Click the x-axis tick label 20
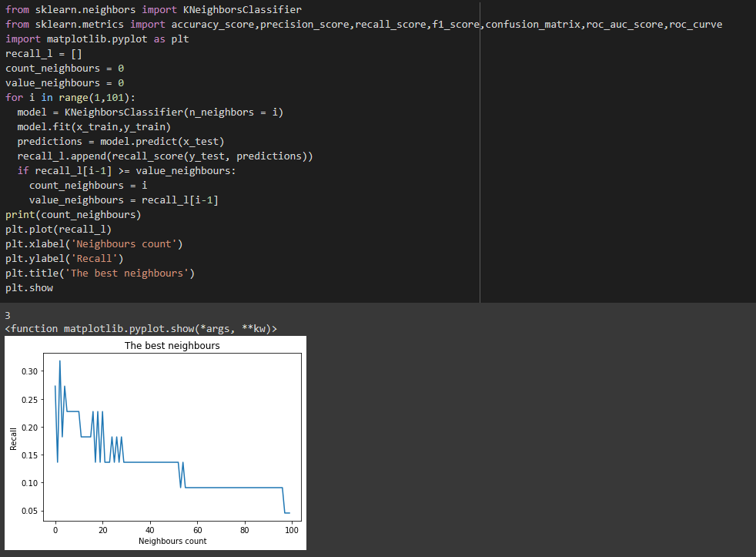The image size is (756, 557). pos(102,530)
